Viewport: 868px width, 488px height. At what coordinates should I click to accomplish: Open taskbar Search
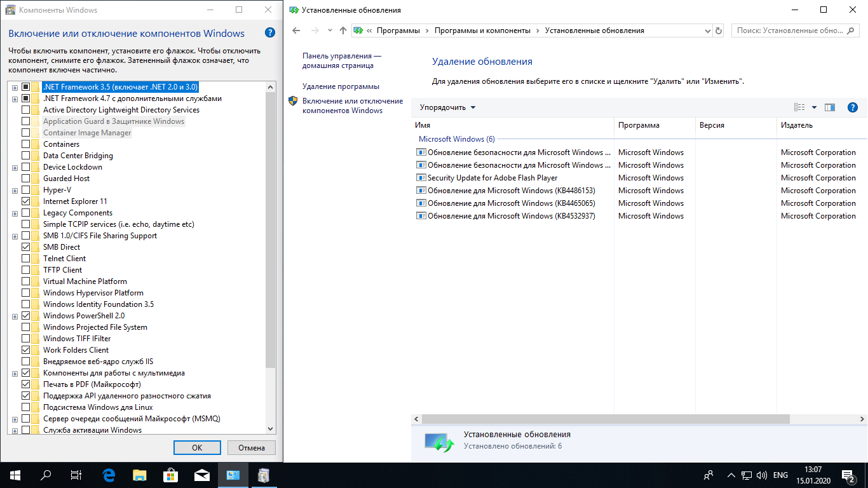(x=46, y=475)
